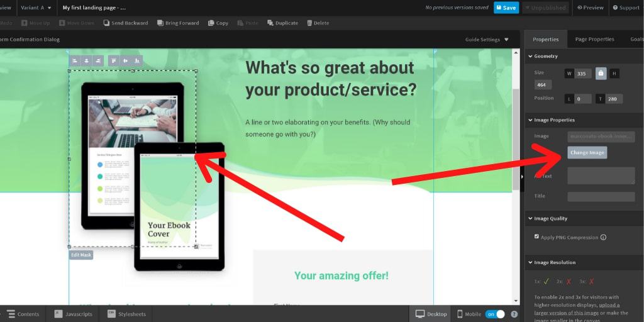The height and width of the screenshot is (322, 644).
Task: Open the help question mark icon
Action: [514, 314]
